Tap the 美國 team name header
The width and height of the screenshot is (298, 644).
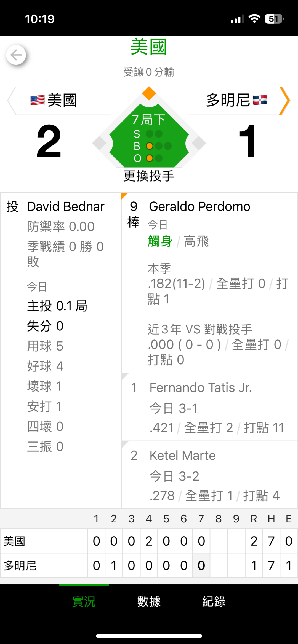click(62, 100)
